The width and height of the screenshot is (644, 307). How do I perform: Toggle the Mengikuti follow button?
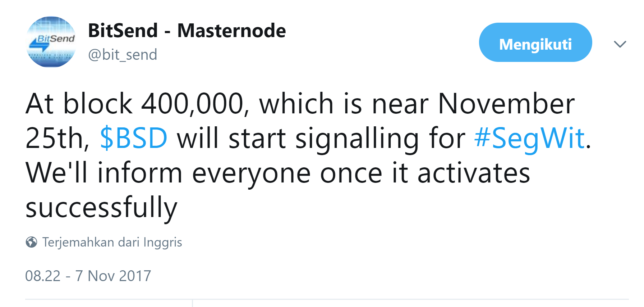(x=535, y=42)
